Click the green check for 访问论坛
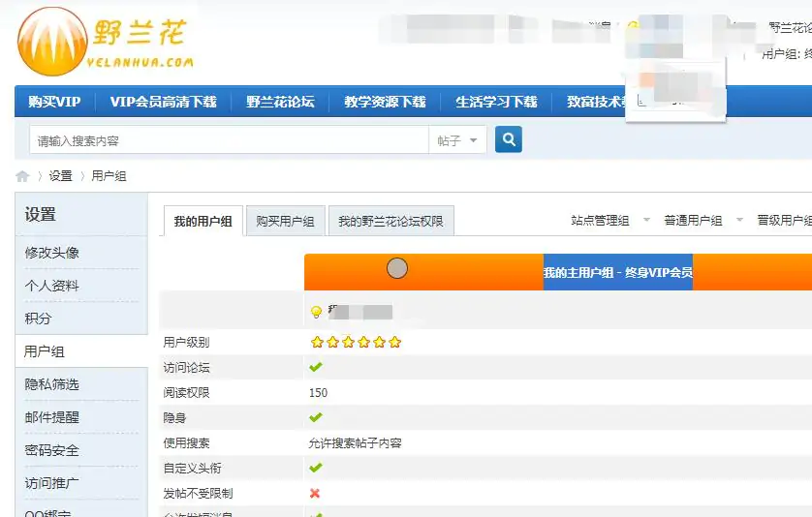Screen dimensions: 812x517 [x=315, y=367]
